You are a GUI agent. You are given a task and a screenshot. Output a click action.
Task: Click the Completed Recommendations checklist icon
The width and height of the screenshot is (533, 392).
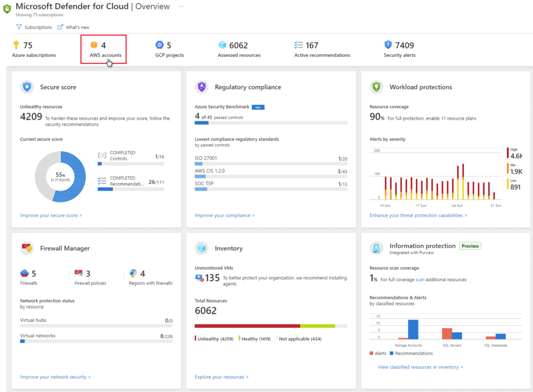pos(102,181)
